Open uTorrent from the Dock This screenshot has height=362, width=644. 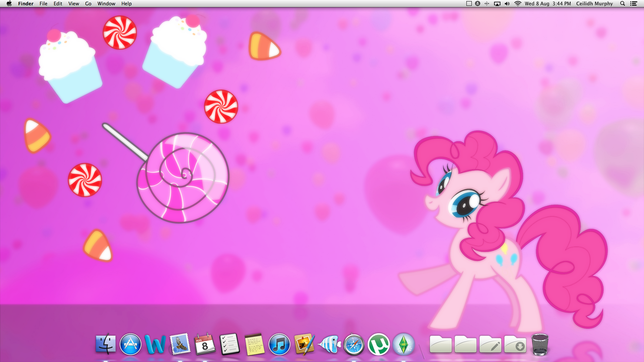[x=379, y=344]
